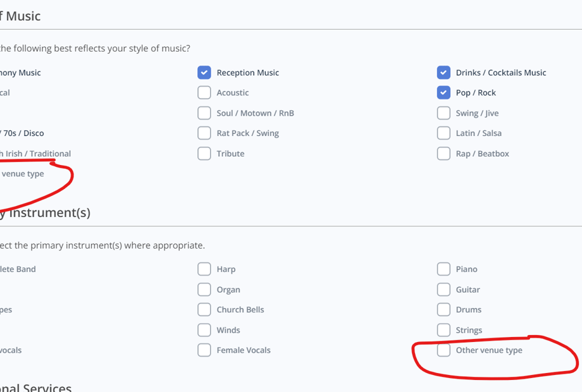The width and height of the screenshot is (582, 392).
Task: Tick the Piano instrument checkbox
Action: [x=443, y=269]
